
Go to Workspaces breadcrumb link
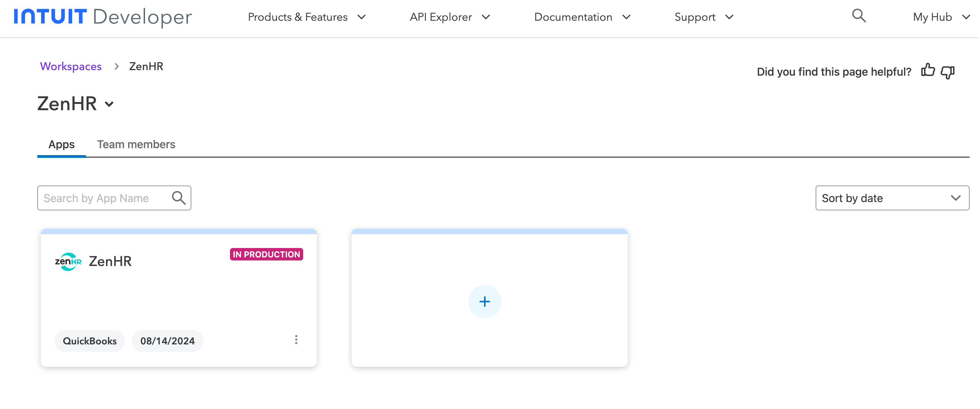(x=71, y=66)
